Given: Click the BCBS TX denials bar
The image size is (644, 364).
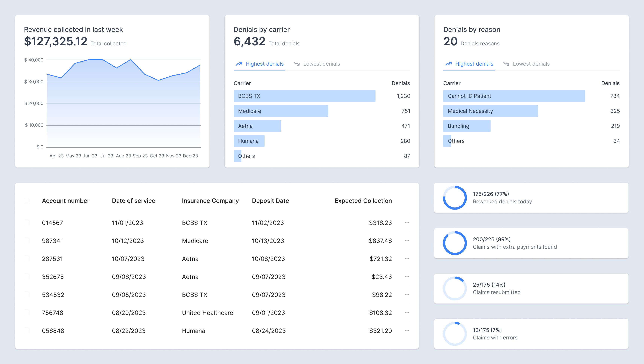Looking at the screenshot, I should point(305,96).
